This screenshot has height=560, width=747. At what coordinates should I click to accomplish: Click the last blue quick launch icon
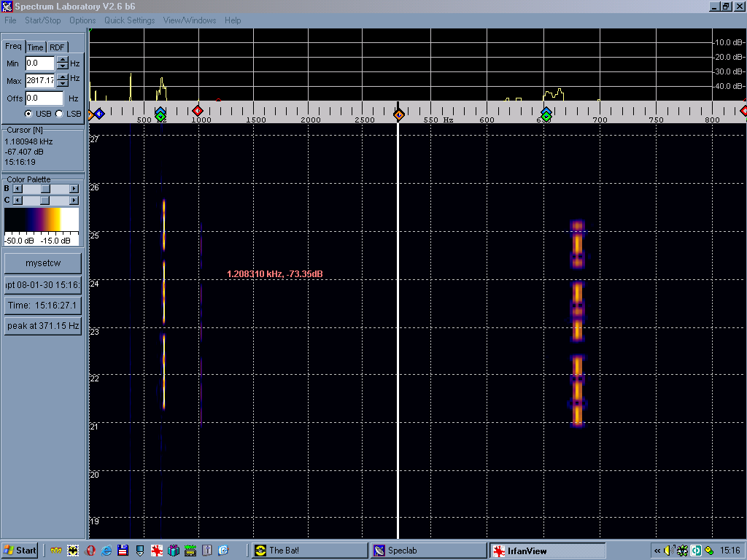[x=223, y=551]
